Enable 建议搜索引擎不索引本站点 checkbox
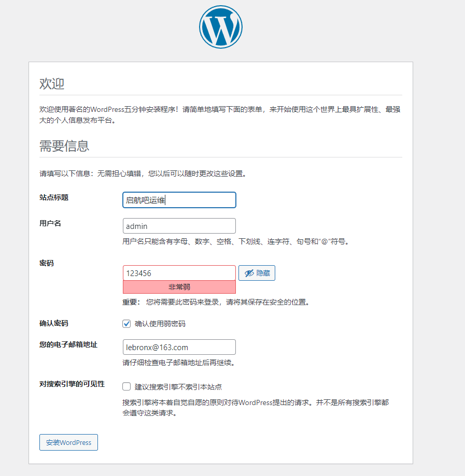 pos(126,386)
